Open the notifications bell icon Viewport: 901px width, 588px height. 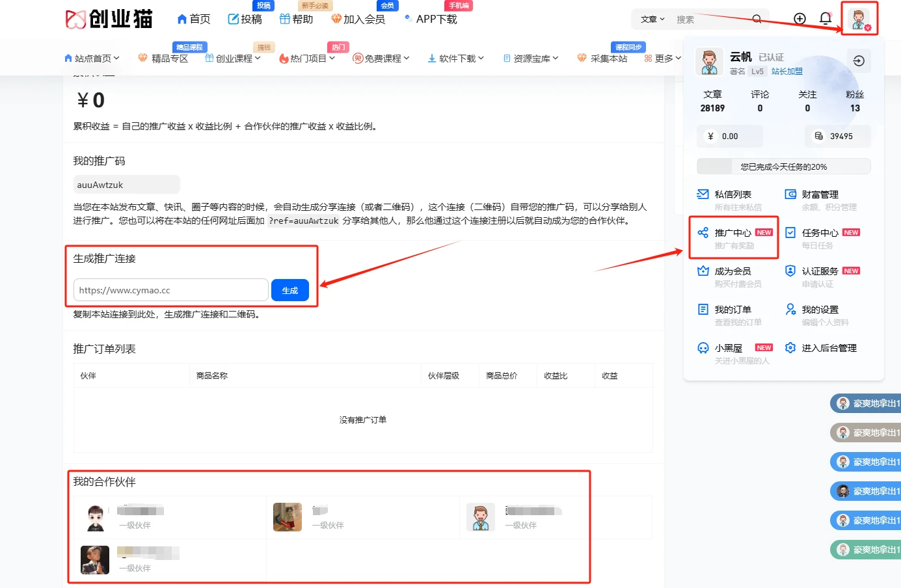point(826,19)
